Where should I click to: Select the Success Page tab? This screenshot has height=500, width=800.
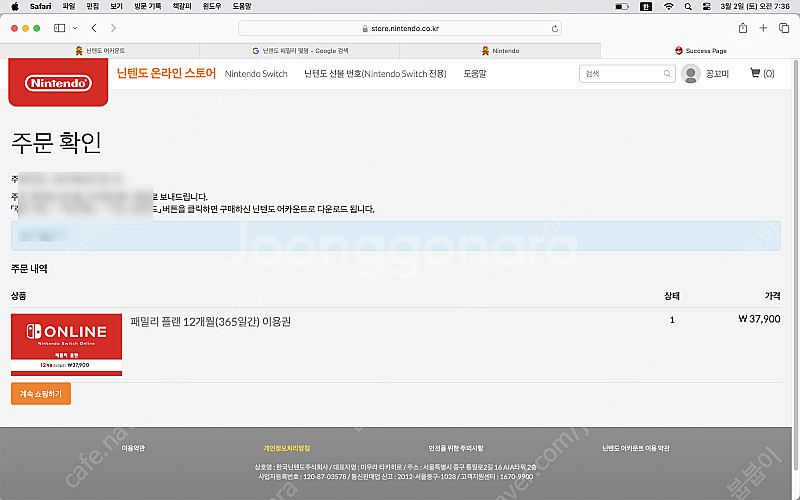point(700,51)
